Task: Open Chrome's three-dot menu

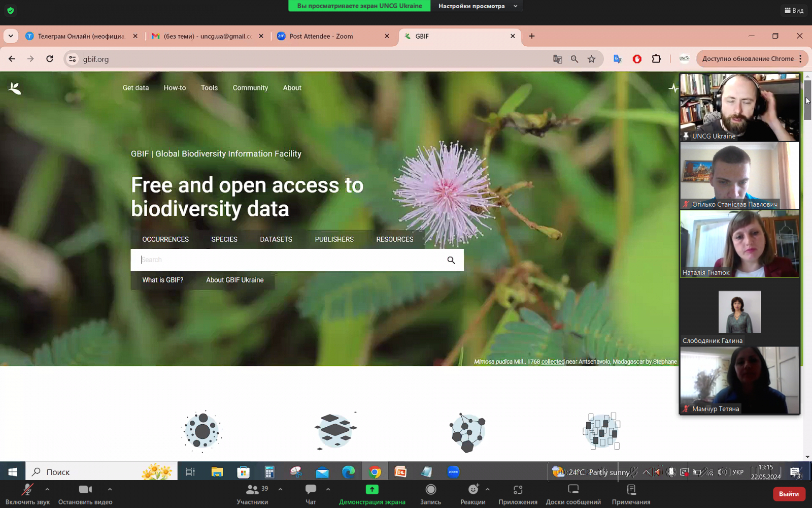Action: [x=801, y=59]
